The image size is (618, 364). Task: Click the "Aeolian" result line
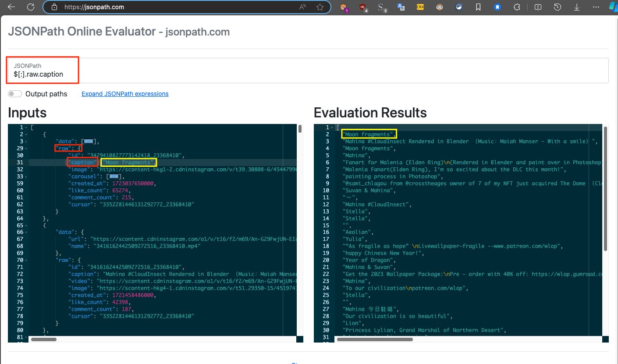359,232
